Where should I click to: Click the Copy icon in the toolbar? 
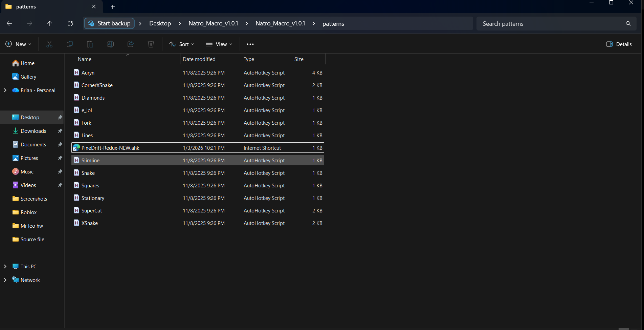(70, 44)
